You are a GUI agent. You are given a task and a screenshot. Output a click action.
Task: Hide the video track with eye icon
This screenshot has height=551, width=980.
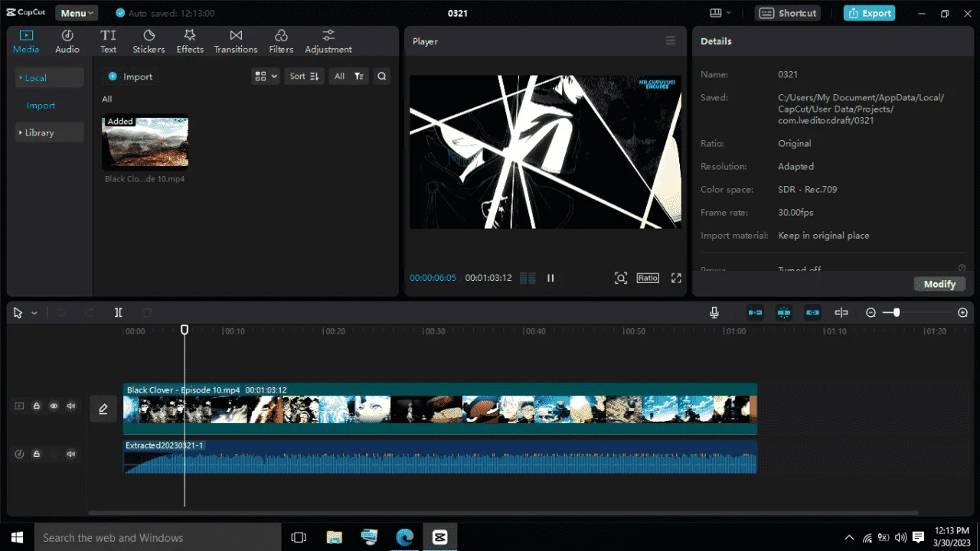[54, 406]
